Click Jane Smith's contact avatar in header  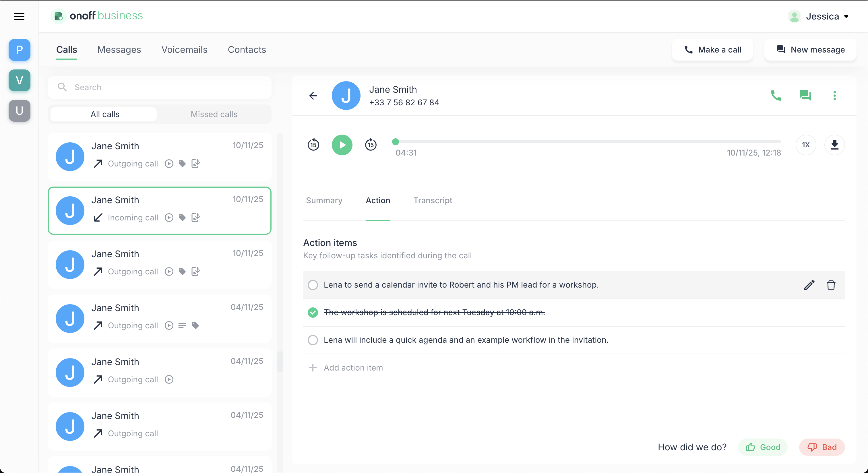tap(346, 96)
